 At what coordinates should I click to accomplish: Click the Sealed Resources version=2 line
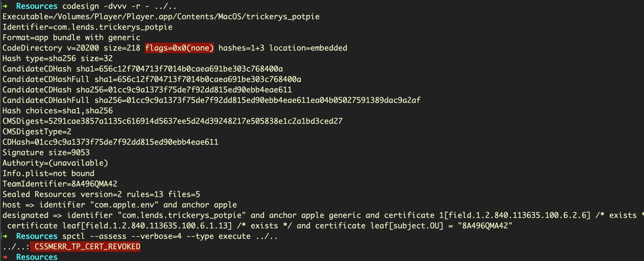coord(101,194)
